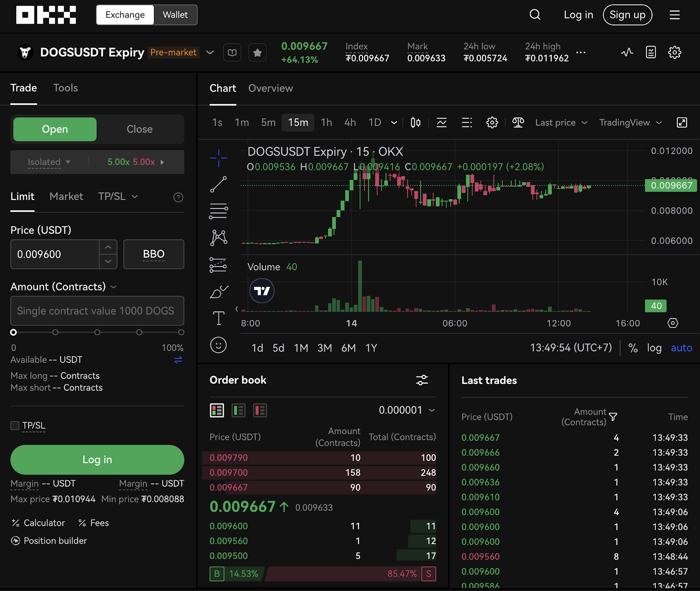Add DOGSUSDT to favorites with star
Image resolution: width=700 pixels, height=591 pixels.
point(258,53)
